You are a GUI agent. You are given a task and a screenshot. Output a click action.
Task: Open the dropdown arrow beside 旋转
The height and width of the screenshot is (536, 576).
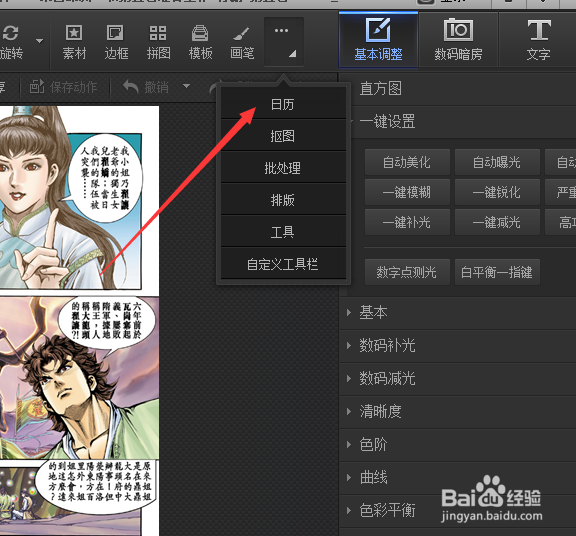pyautogui.click(x=39, y=41)
